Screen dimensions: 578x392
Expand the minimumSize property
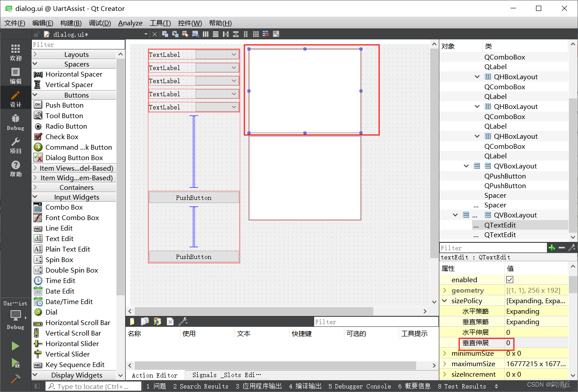445,353
